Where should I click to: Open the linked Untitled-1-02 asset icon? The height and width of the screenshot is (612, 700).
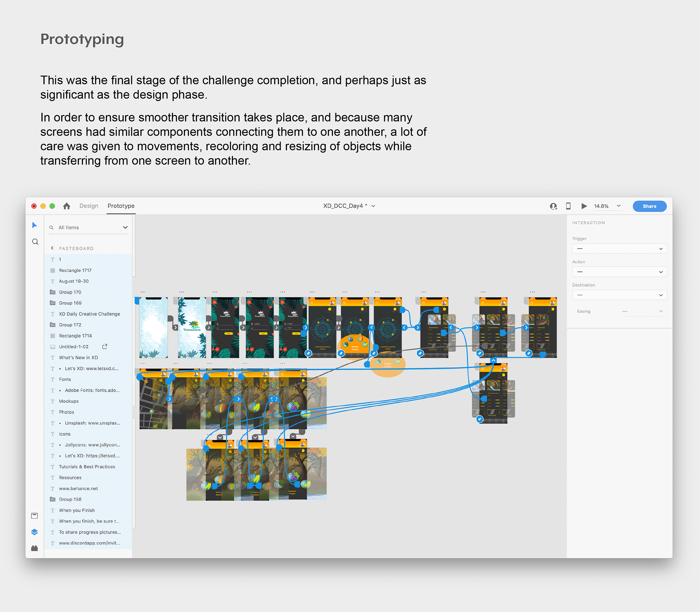click(x=105, y=346)
